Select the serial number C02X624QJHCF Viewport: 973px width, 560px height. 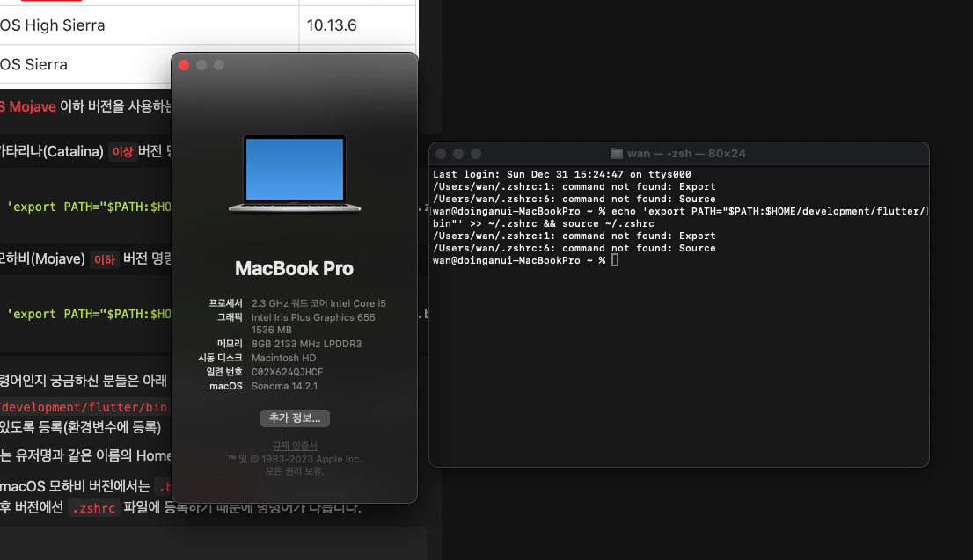coord(288,372)
